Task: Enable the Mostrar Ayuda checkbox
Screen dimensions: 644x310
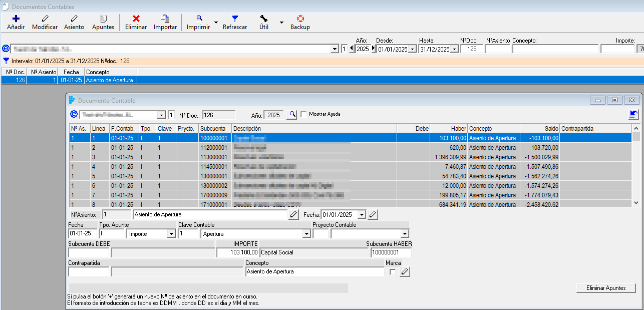Action: 303,114
